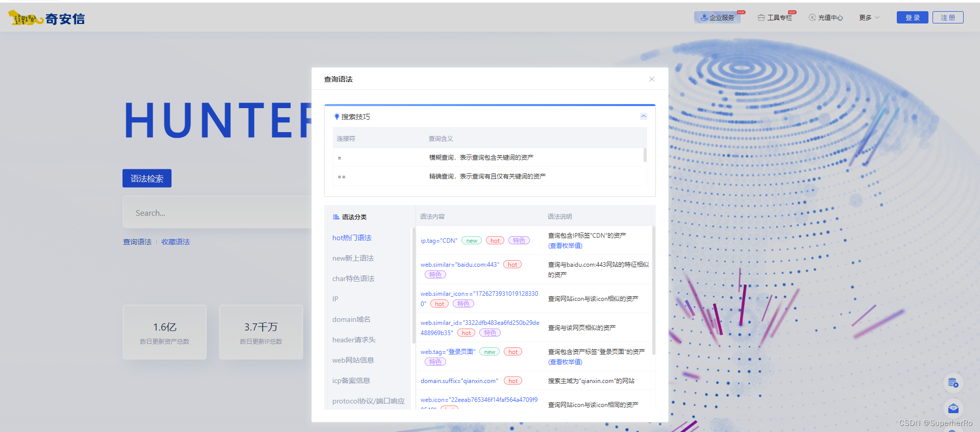Click the category list scrollbar
Viewport: 980px width, 432px height.
tap(413, 285)
